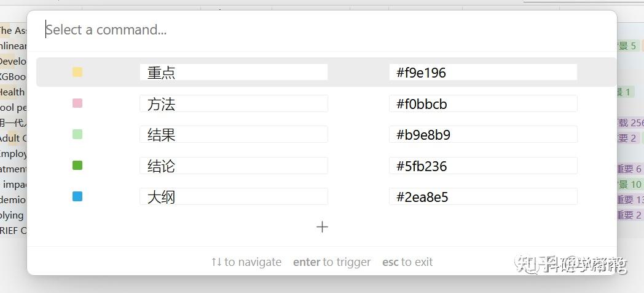Click the navigate arrows hint text
This screenshot has height=293, width=644.
[x=246, y=262]
